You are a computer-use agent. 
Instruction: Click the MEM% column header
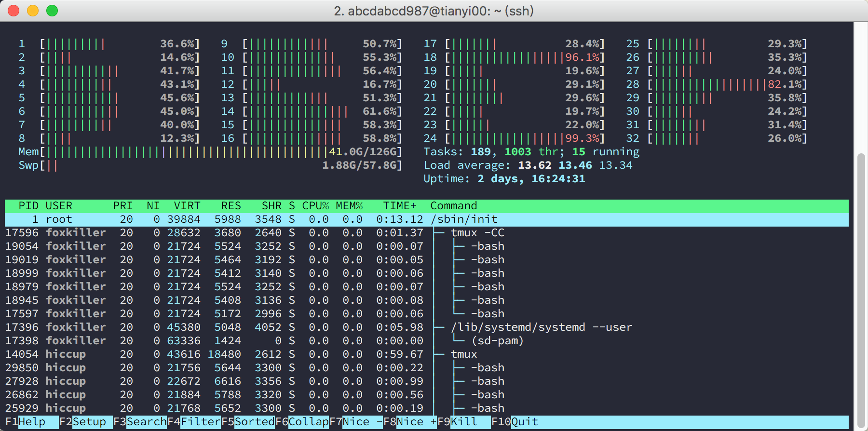click(x=349, y=206)
